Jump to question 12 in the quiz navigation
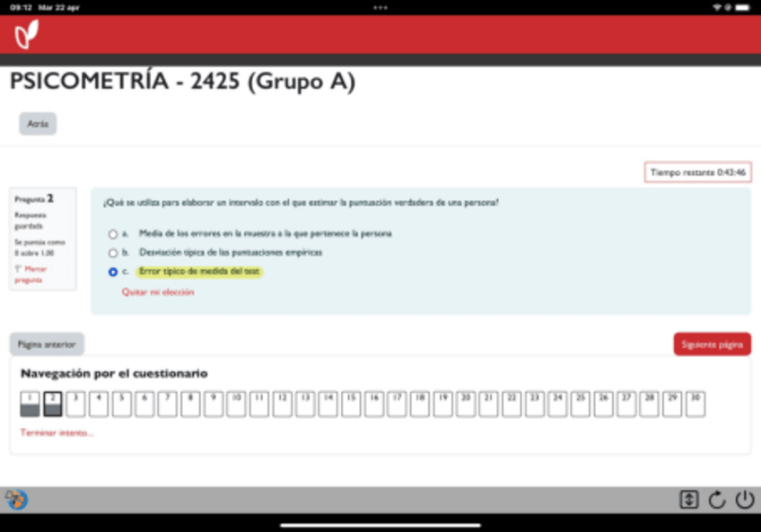761x532 pixels. click(x=282, y=404)
